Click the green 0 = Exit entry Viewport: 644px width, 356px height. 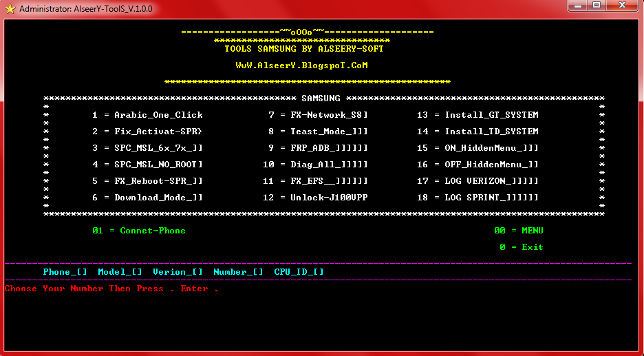click(522, 247)
